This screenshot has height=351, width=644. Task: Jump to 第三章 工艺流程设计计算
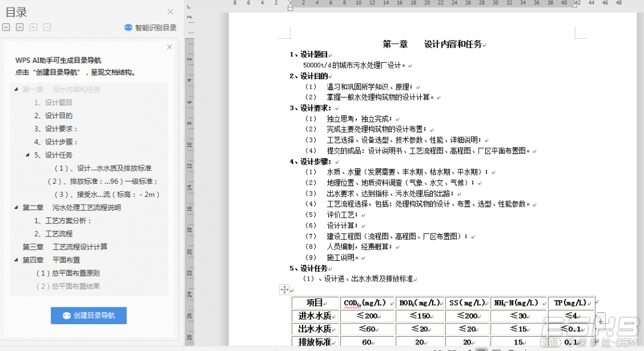pyautogui.click(x=65, y=247)
